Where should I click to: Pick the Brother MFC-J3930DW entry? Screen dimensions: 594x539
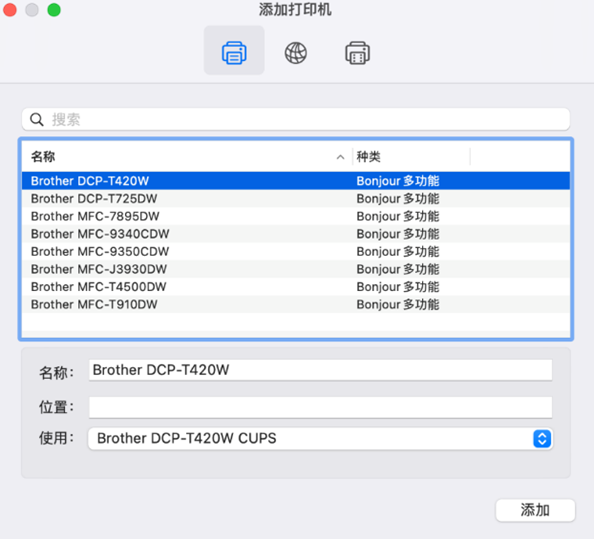[296, 269]
